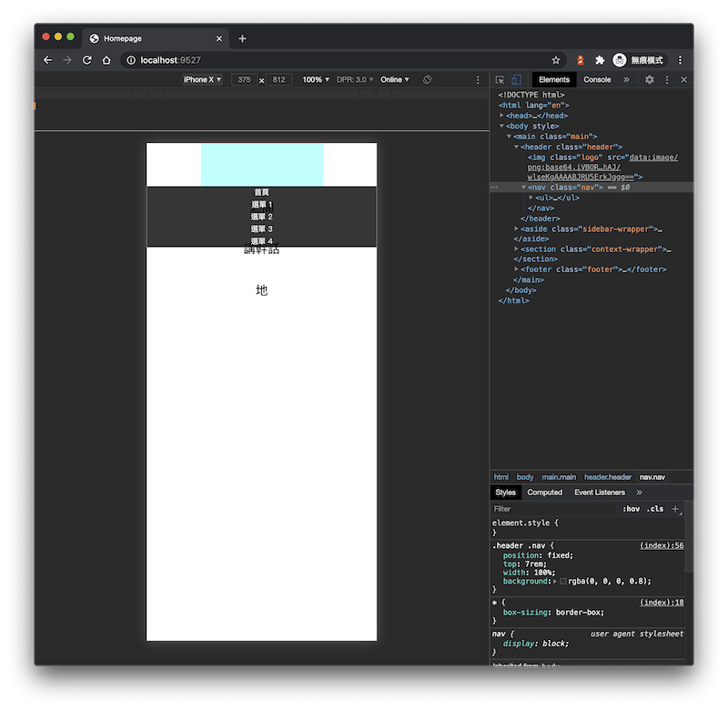Click header.header in the breadcrumb
The width and height of the screenshot is (728, 711).
click(x=608, y=477)
